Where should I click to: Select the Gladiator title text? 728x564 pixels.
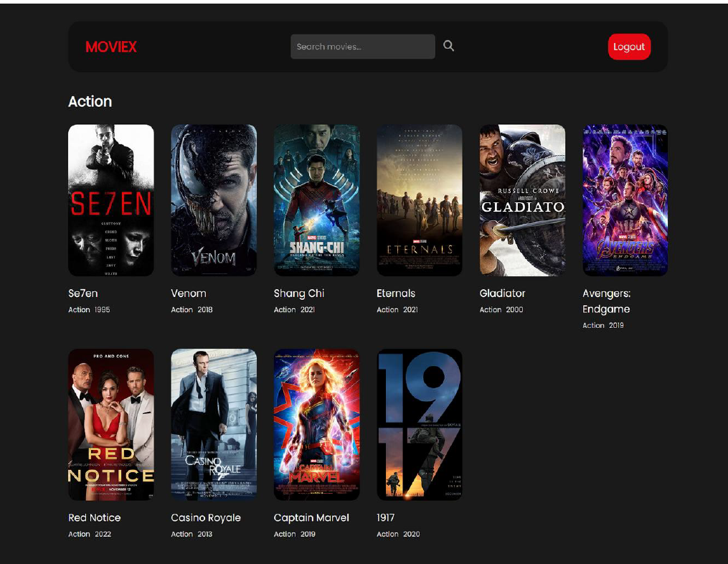(x=502, y=293)
